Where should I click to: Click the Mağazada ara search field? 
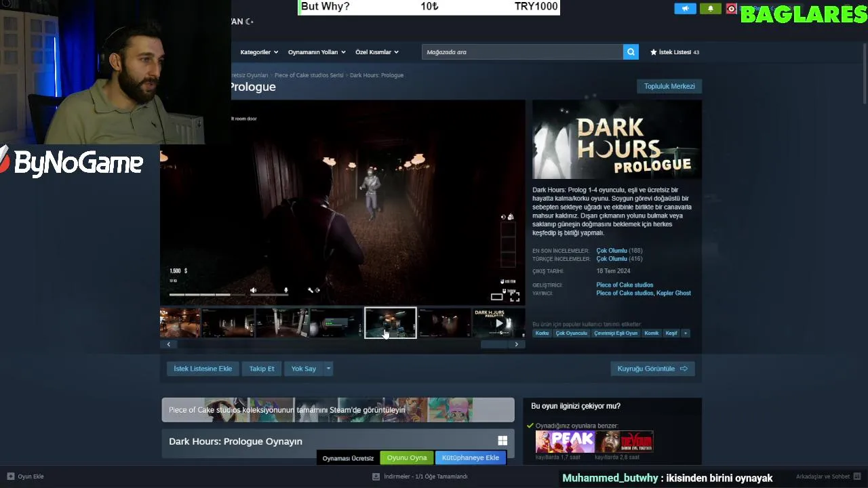pyautogui.click(x=522, y=52)
